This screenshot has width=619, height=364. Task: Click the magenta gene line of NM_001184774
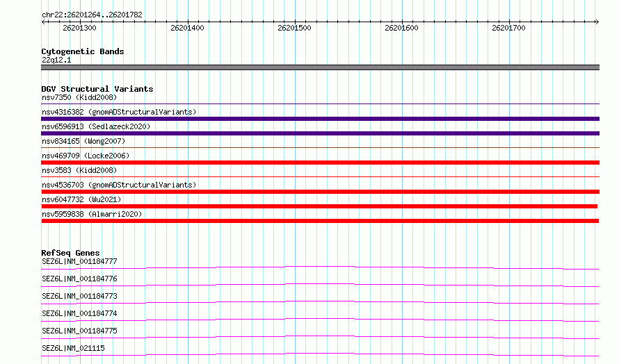point(320,320)
